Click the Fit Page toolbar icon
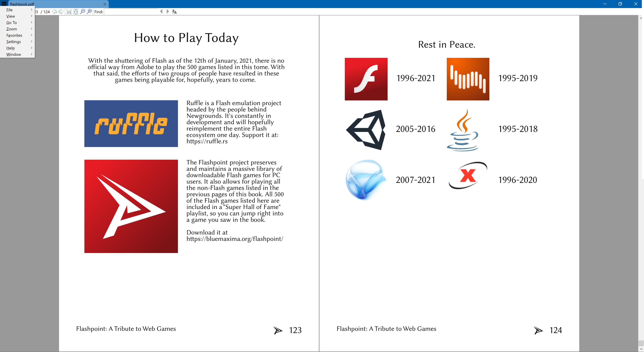The height and width of the screenshot is (352, 644). (x=76, y=12)
